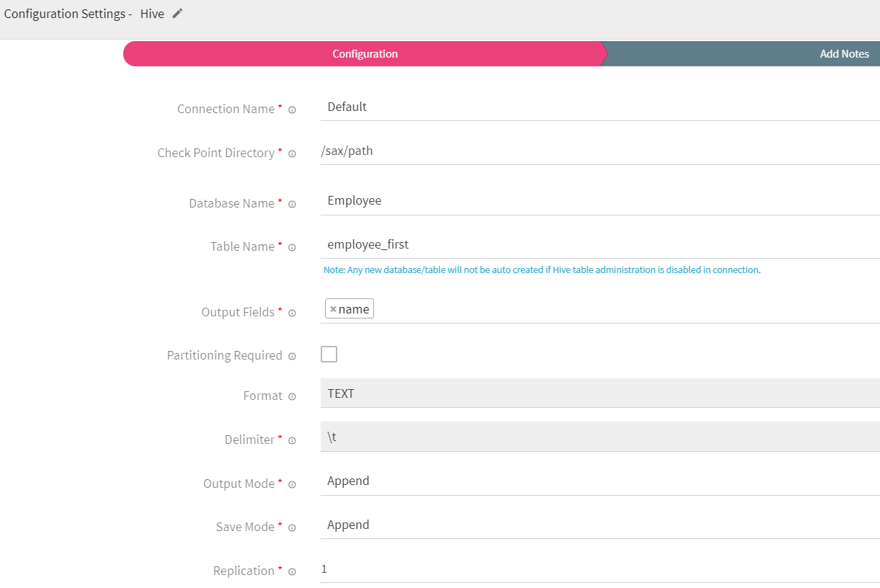
Task: Click info icon next to Replication
Action: coord(292,571)
